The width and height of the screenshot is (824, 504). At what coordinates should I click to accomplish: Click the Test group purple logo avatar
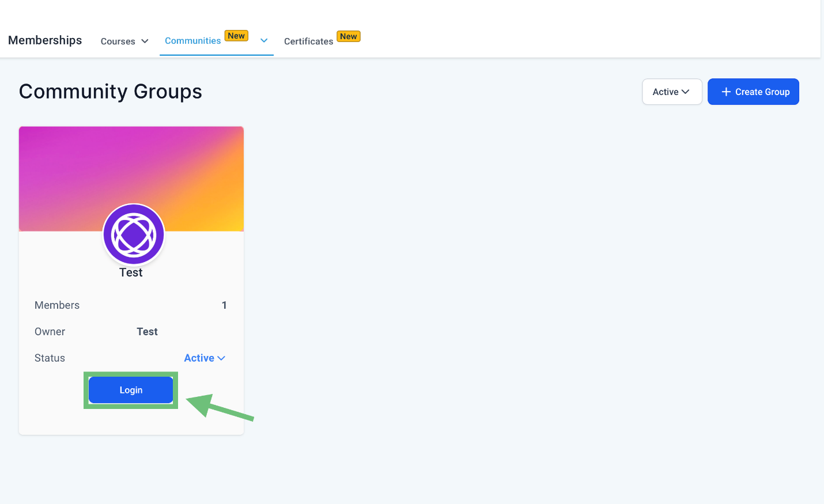pyautogui.click(x=134, y=234)
